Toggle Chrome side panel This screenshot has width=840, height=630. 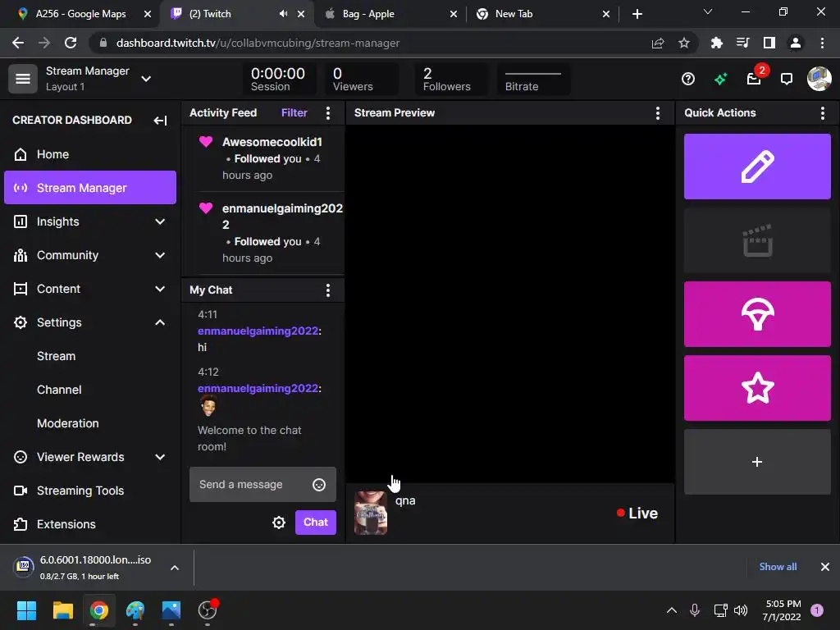pyautogui.click(x=769, y=43)
